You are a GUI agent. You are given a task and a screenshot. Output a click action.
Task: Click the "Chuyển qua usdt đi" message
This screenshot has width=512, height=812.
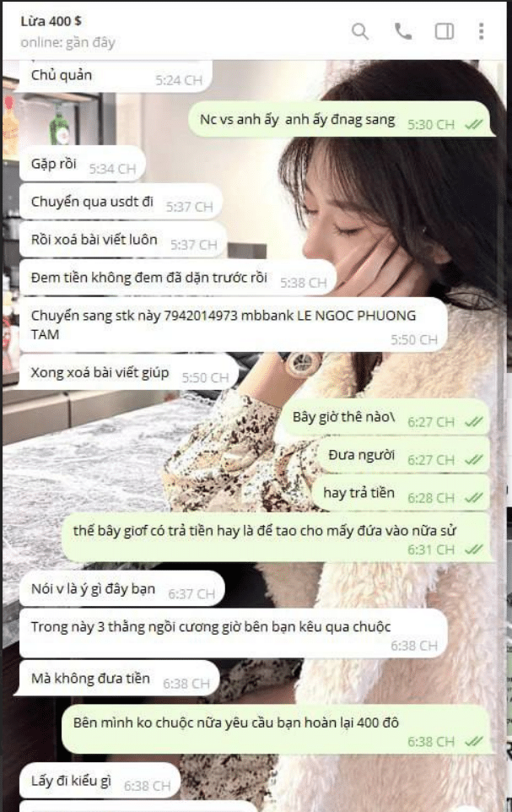click(121, 202)
